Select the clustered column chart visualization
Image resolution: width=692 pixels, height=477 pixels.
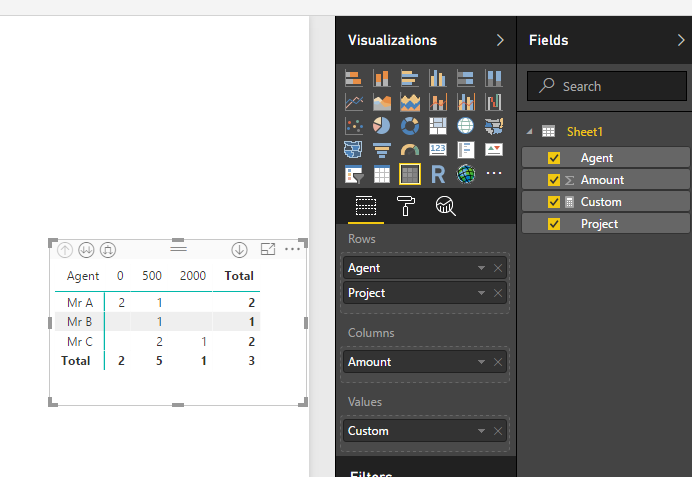(438, 79)
